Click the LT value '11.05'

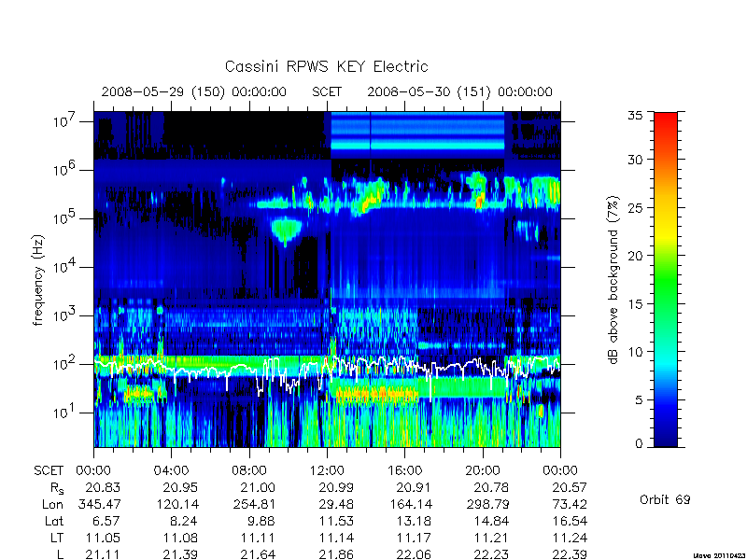(x=103, y=538)
